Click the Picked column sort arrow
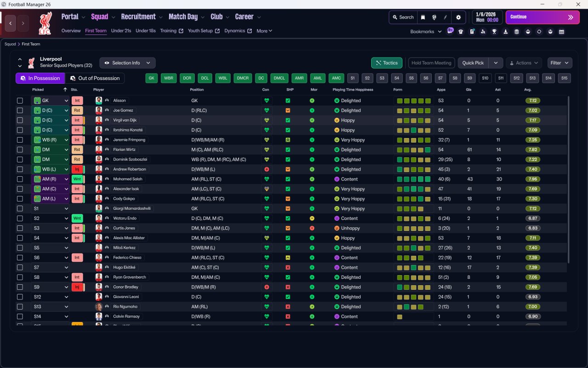This screenshot has width=588, height=368. [65, 90]
